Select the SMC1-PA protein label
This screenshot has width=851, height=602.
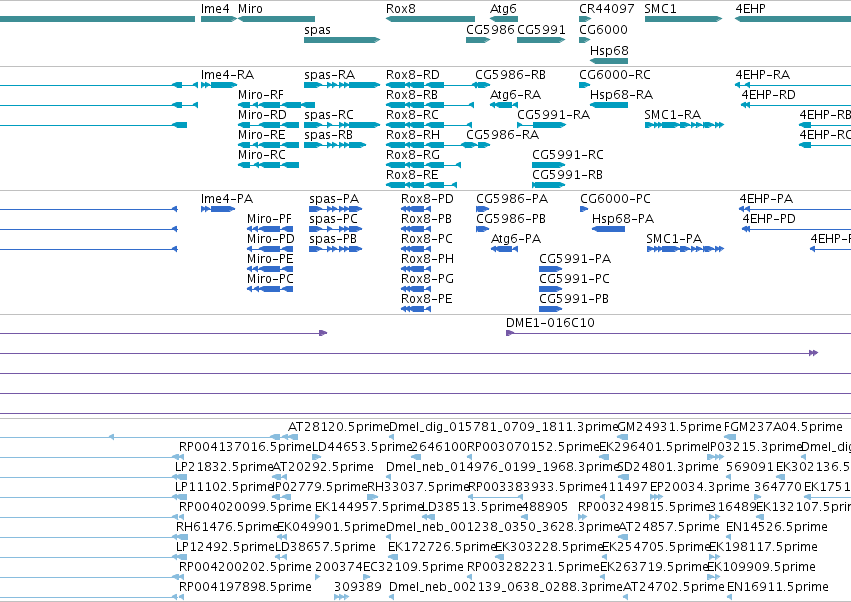(x=674, y=239)
